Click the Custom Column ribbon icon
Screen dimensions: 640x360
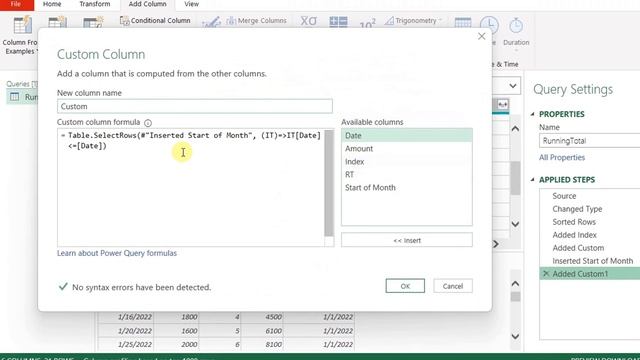57,22
